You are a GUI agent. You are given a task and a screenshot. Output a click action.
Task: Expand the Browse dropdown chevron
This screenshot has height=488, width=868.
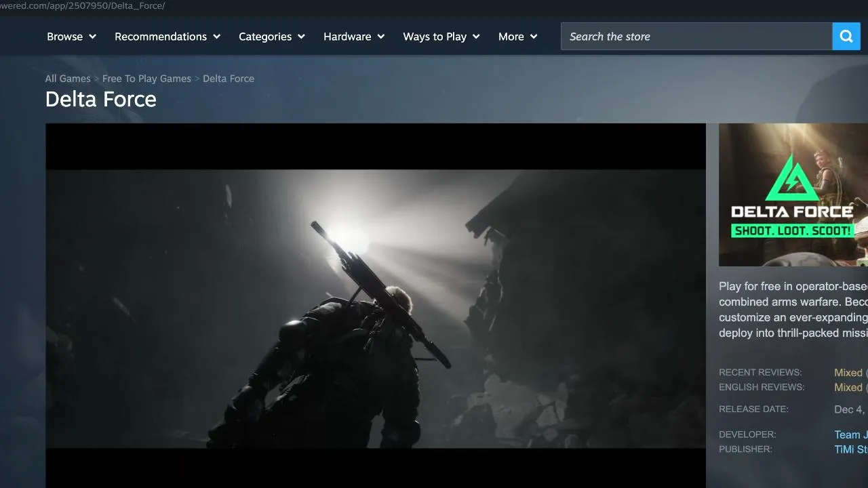click(x=92, y=37)
